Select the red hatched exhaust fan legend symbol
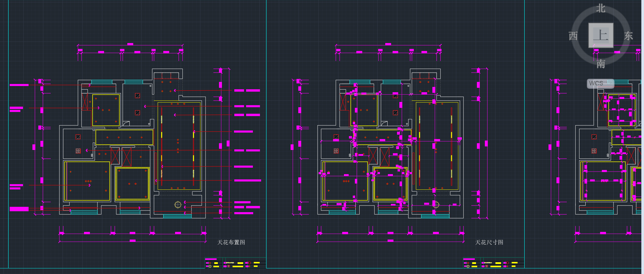The height and width of the screenshot is (274, 644). 228,266
